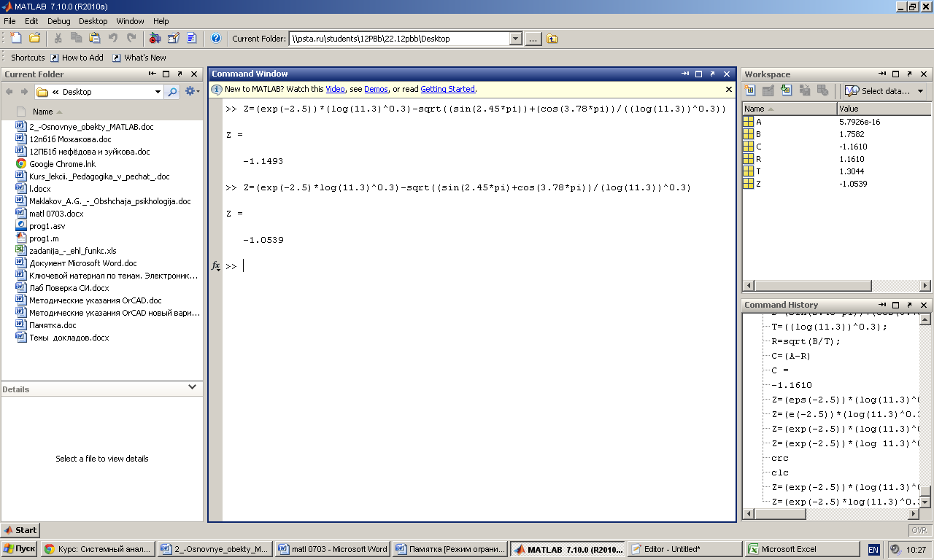Click the Cut toolbar icon

click(58, 39)
